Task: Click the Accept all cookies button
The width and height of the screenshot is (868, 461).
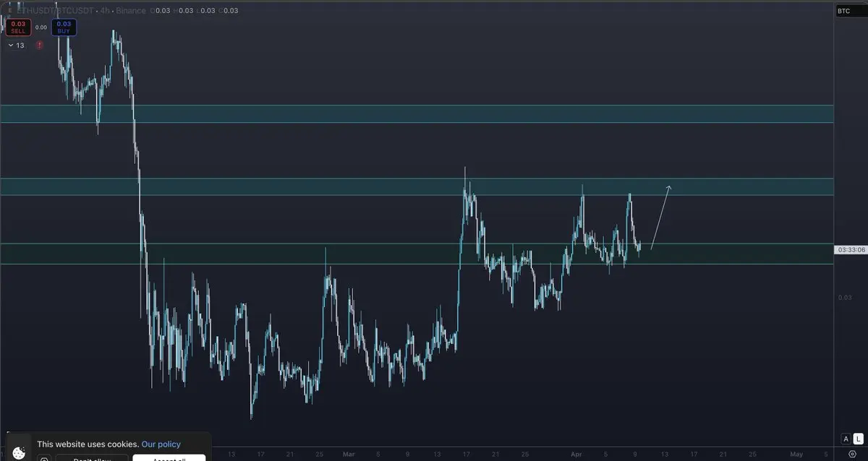Action: 169,457
